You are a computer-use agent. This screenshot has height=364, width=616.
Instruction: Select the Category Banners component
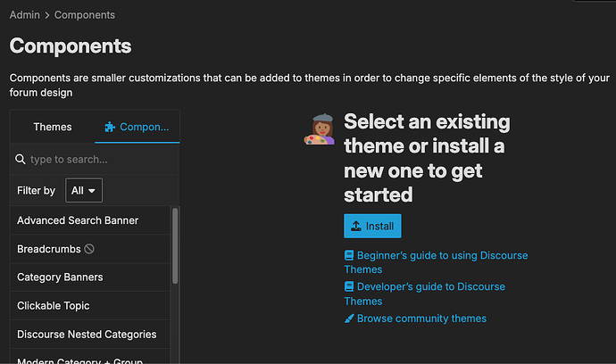[90, 277]
